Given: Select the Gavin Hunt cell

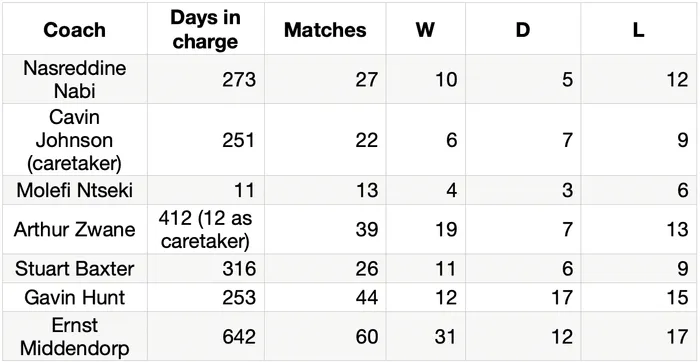Looking at the screenshot, I should pos(75,297).
